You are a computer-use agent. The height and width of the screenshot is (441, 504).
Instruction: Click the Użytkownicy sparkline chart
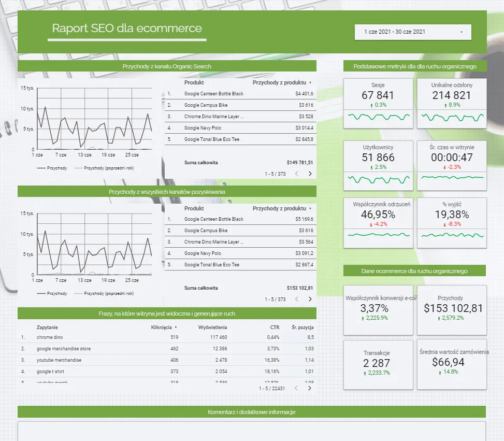pos(378,179)
